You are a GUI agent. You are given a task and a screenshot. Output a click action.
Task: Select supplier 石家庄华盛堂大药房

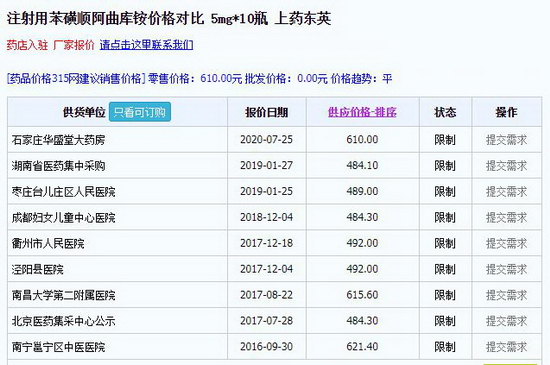point(58,140)
